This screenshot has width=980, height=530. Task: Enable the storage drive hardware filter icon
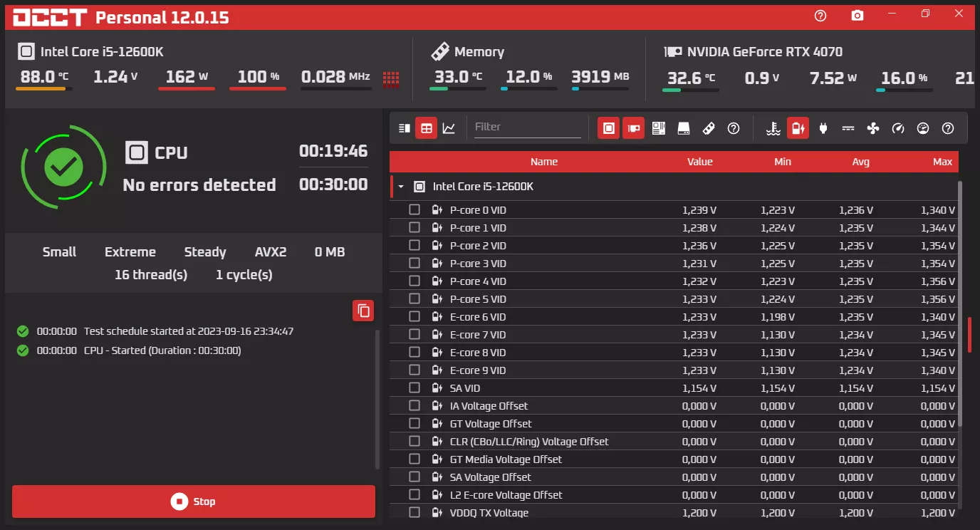(x=684, y=128)
